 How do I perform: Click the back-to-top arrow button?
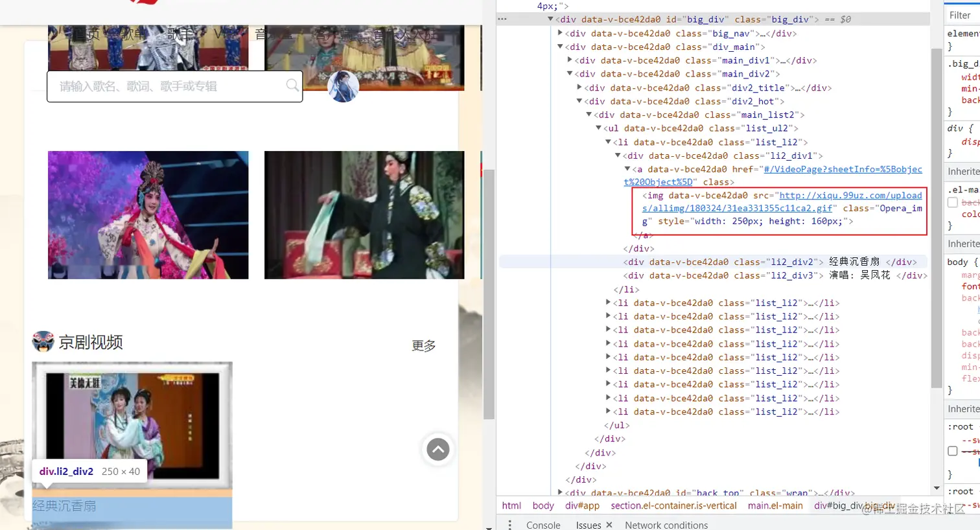pyautogui.click(x=438, y=449)
